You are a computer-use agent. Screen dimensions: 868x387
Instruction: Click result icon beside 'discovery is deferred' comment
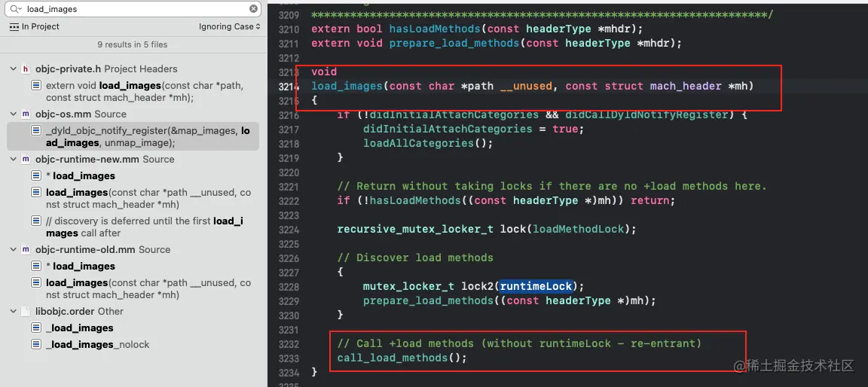(x=36, y=221)
